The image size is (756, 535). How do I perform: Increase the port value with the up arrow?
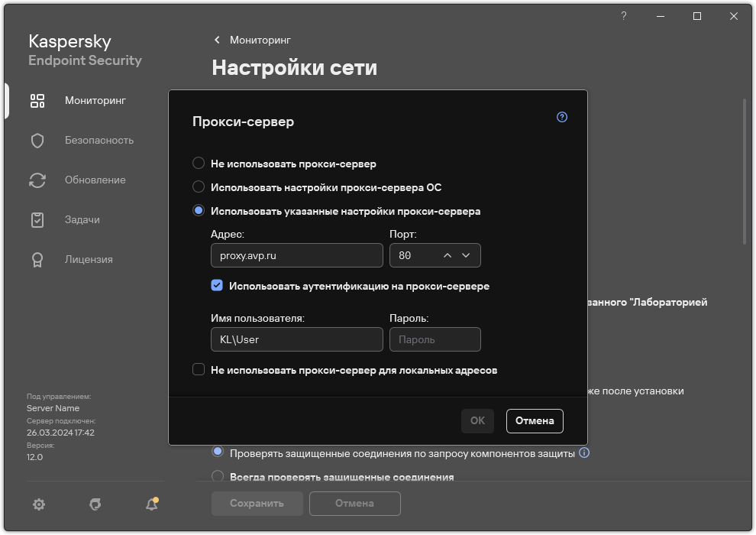[447, 255]
